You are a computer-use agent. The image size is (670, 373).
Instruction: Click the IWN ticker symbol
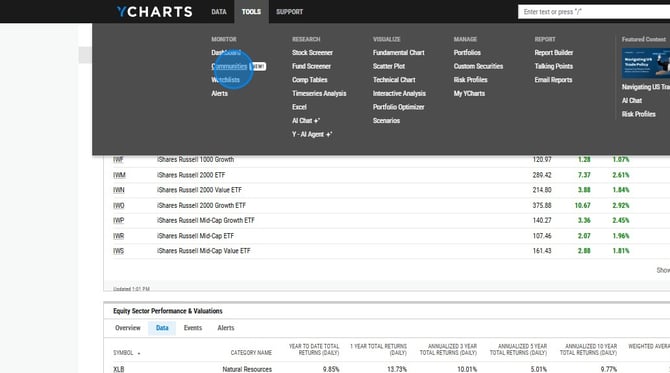coord(118,190)
